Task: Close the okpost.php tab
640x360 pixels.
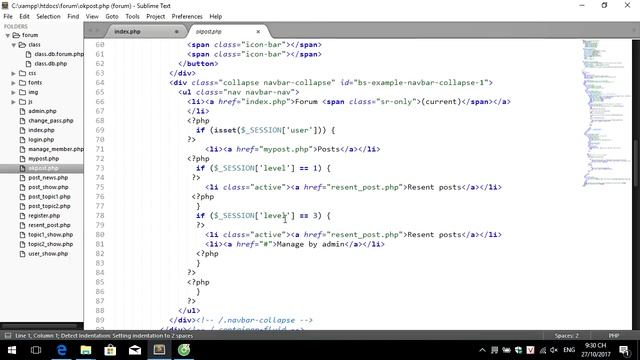Action: [258, 31]
